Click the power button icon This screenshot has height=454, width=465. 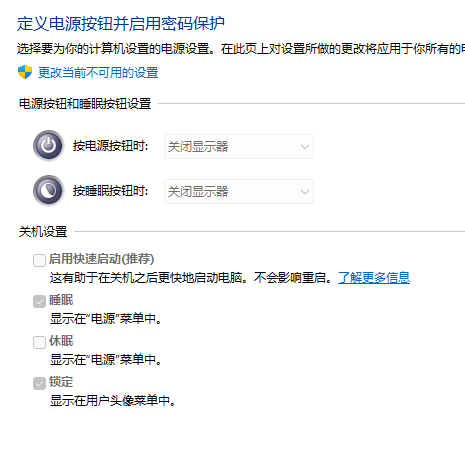[49, 146]
